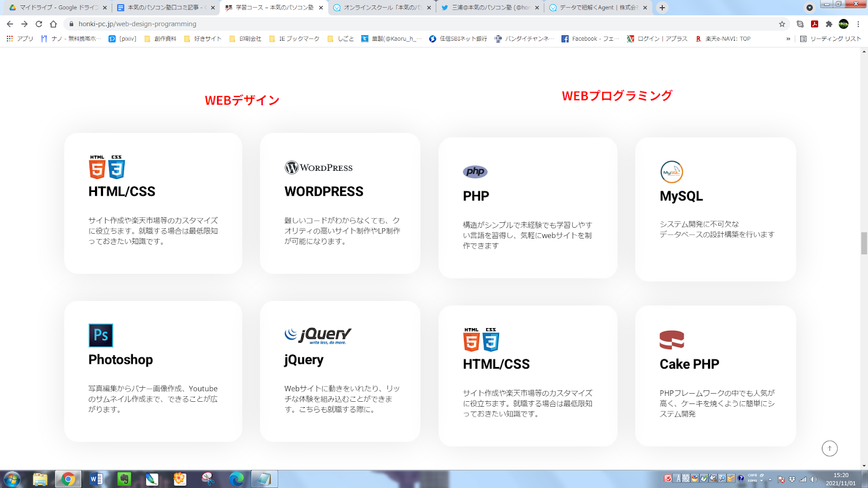
Task: Open the 好きサイト bookmark folder
Action: (202, 38)
